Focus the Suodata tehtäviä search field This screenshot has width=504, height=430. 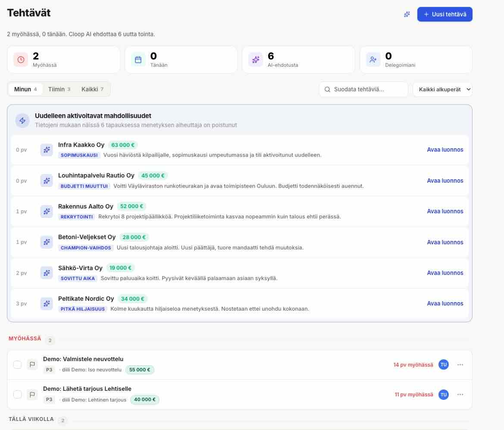pyautogui.click(x=363, y=89)
